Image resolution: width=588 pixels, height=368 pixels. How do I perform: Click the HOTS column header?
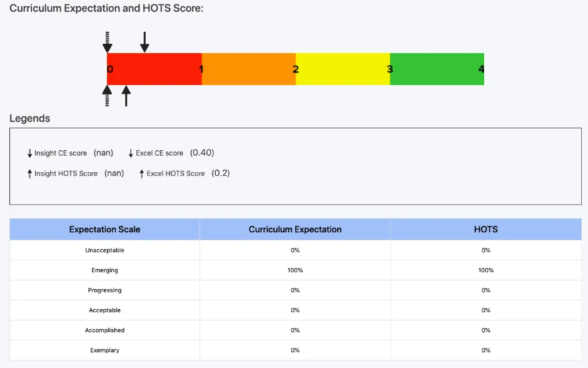pyautogui.click(x=486, y=229)
